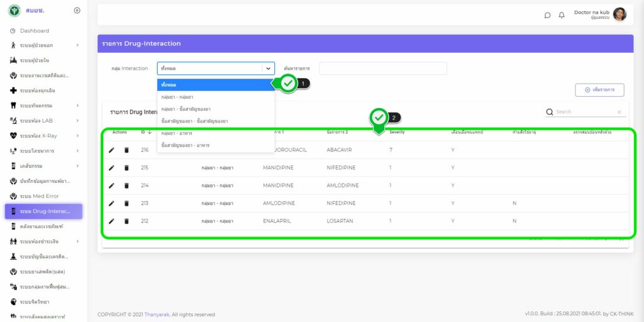
Task: Sort the table by ID column header
Action: [x=145, y=132]
